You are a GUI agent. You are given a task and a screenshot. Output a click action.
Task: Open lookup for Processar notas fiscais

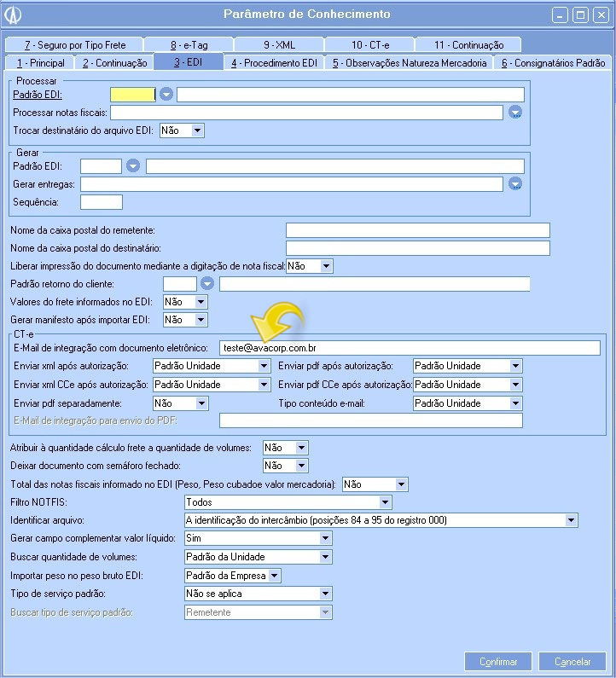tap(514, 113)
